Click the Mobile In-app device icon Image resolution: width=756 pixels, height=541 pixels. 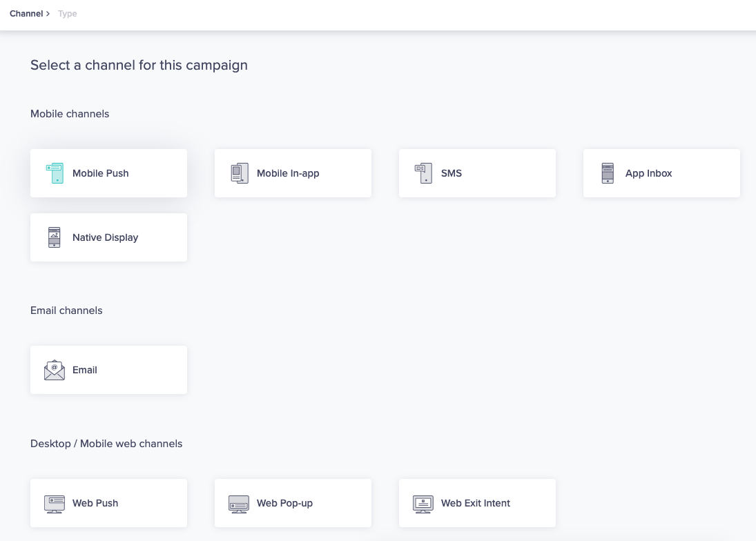pyautogui.click(x=239, y=173)
